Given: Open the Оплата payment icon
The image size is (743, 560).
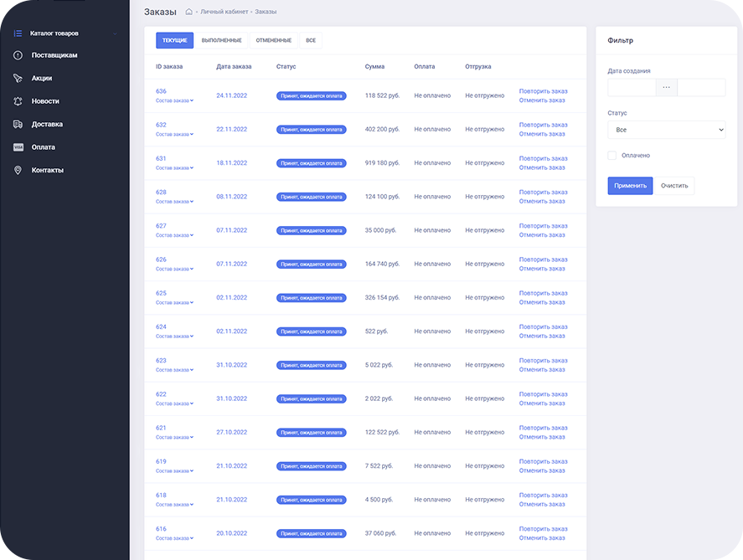Looking at the screenshot, I should click(x=18, y=146).
